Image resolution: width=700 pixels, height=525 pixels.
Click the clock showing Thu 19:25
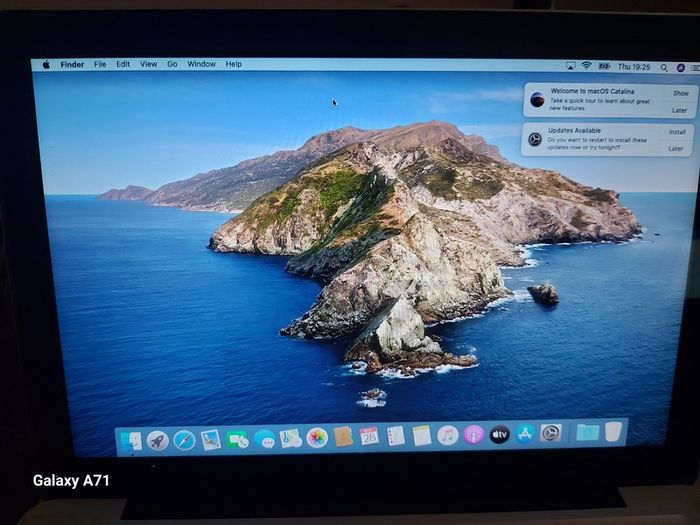(x=634, y=67)
